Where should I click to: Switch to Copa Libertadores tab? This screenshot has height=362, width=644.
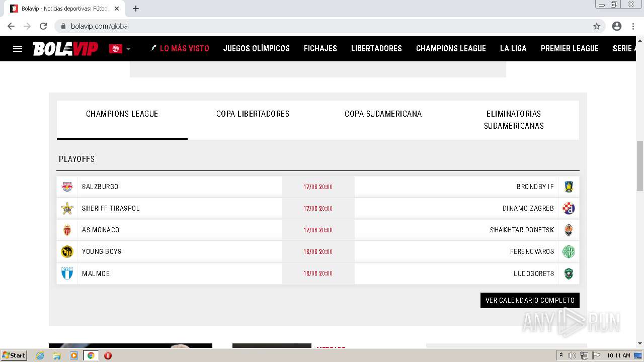253,120
